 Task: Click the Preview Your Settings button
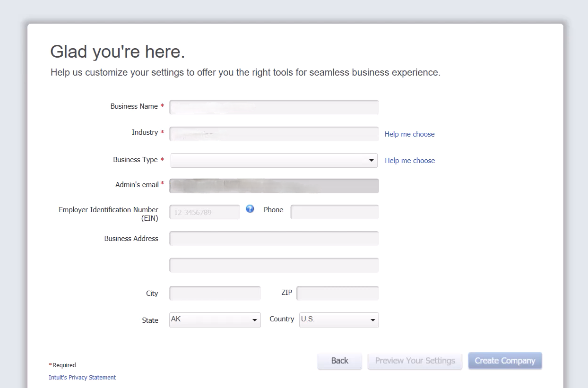[x=415, y=361]
